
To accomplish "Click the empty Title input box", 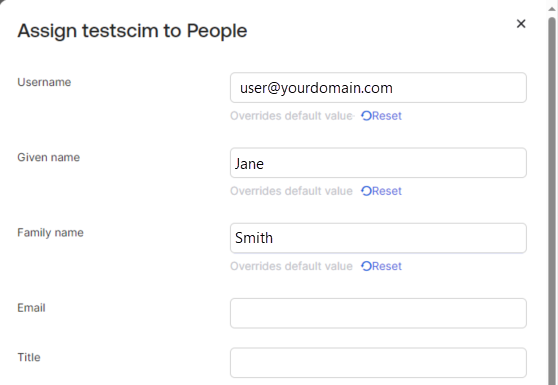I will coord(378,363).
